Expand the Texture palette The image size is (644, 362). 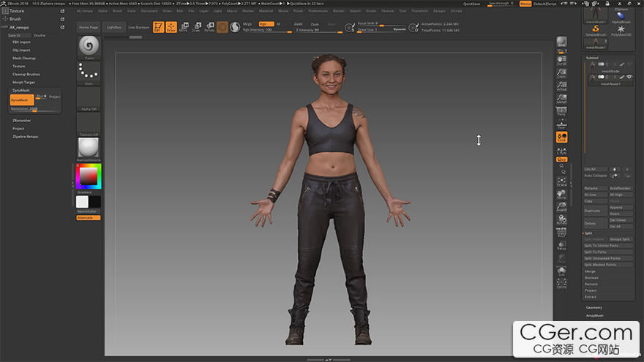tap(17, 11)
